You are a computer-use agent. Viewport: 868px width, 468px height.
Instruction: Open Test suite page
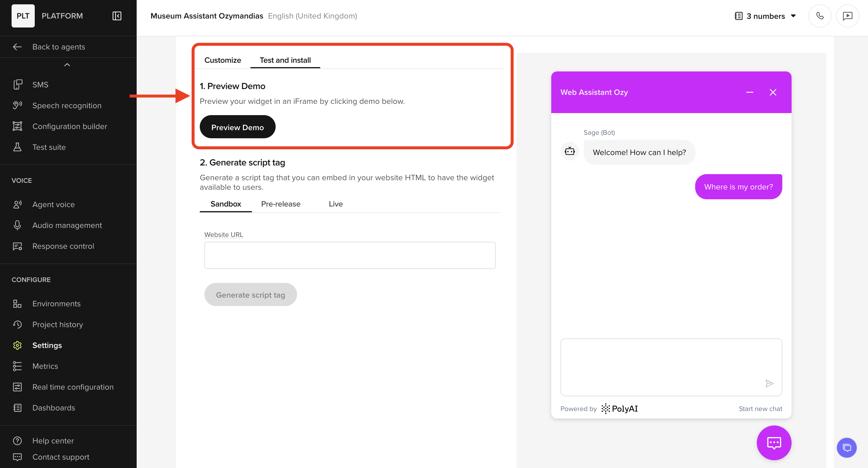pos(49,147)
